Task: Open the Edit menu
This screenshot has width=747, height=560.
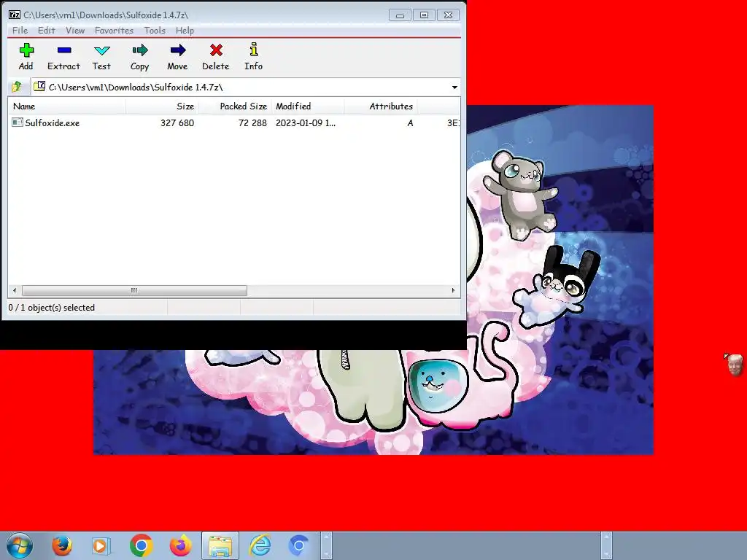Action: 46,31
